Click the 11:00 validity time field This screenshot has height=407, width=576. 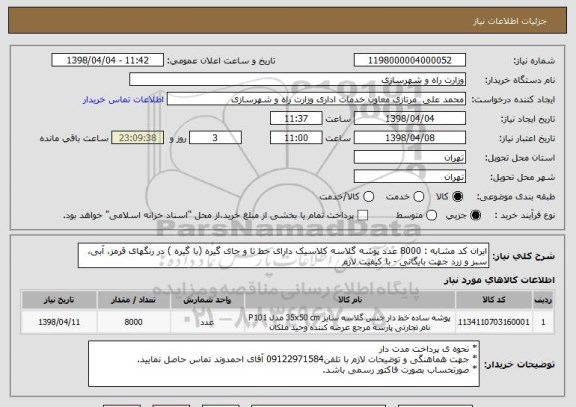pyautogui.click(x=296, y=138)
